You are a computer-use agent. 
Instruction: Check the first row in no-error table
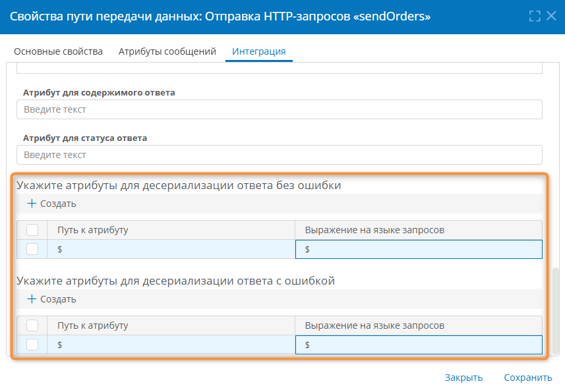(x=32, y=249)
